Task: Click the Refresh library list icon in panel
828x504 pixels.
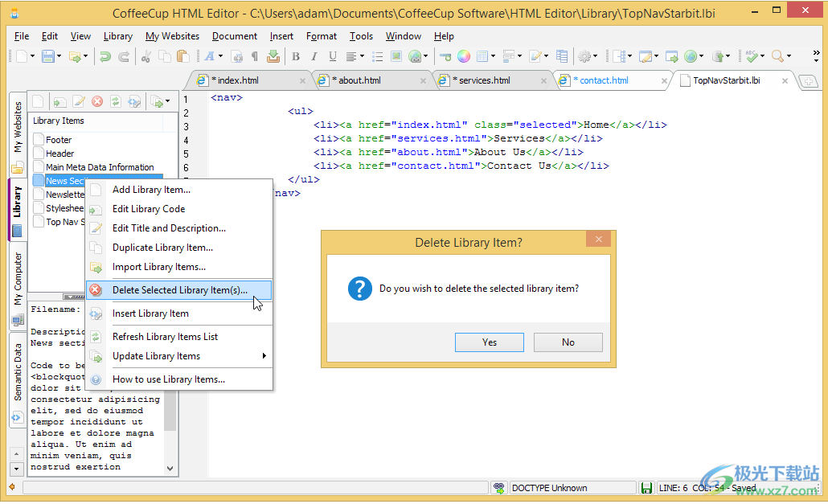Action: coord(116,101)
